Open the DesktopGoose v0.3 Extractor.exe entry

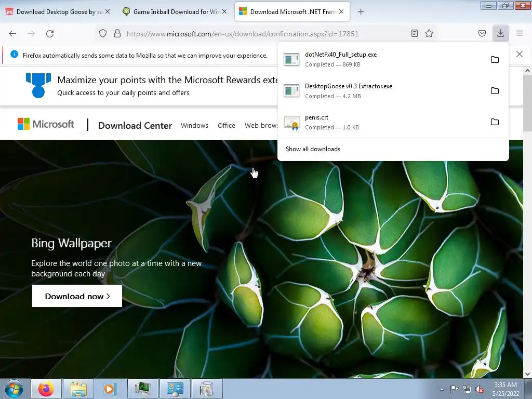(x=382, y=90)
